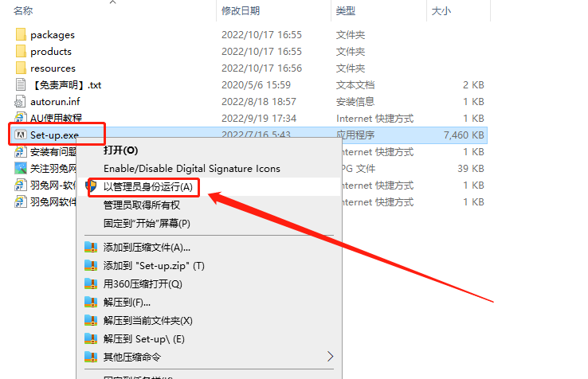
Task: Toggle sort arrow above 名称 column
Action: click(x=112, y=2)
